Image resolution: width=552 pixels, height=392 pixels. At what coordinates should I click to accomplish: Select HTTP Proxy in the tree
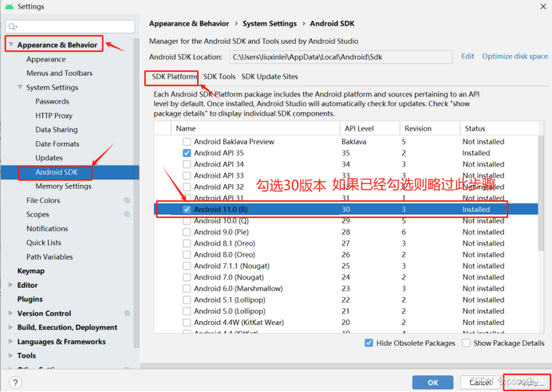coord(54,116)
